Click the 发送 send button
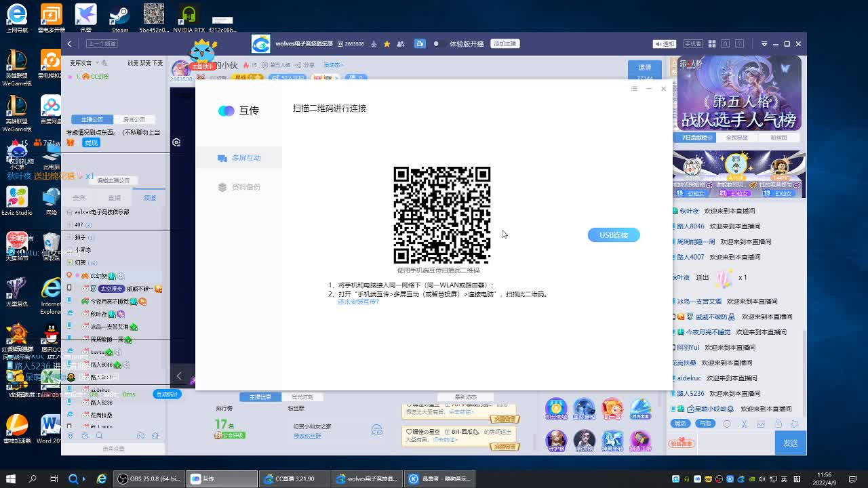868x488 pixels. pyautogui.click(x=791, y=443)
